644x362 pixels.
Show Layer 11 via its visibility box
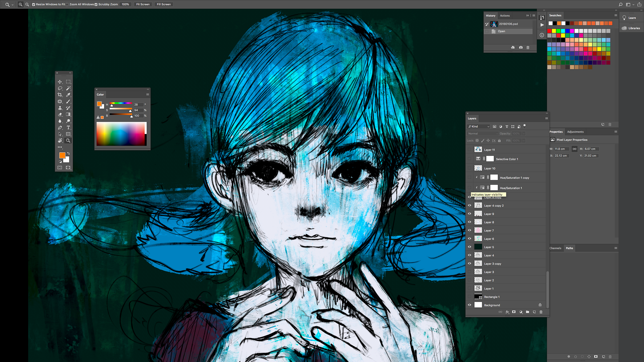(x=470, y=150)
